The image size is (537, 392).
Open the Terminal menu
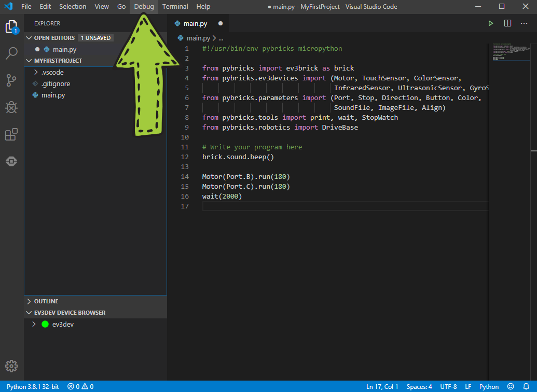(x=175, y=7)
